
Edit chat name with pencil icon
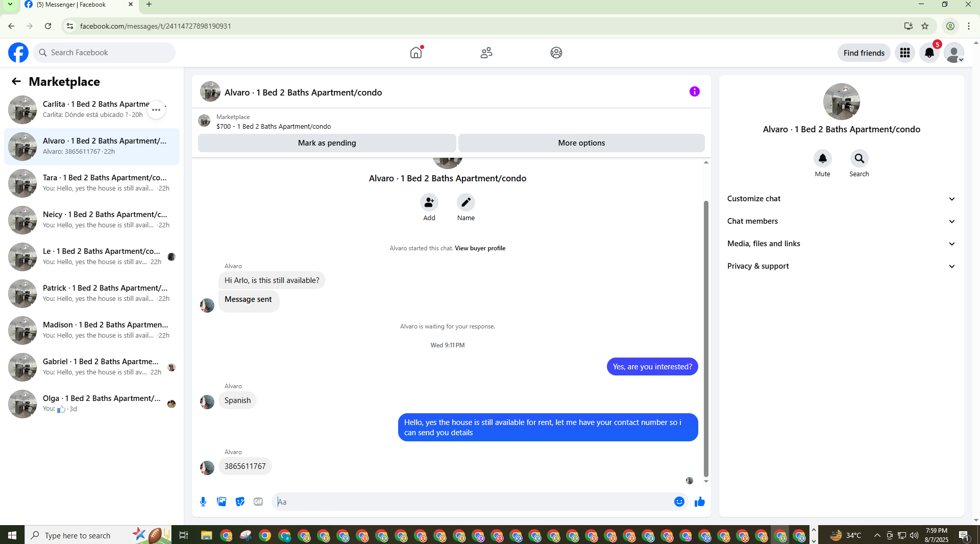pos(466,203)
